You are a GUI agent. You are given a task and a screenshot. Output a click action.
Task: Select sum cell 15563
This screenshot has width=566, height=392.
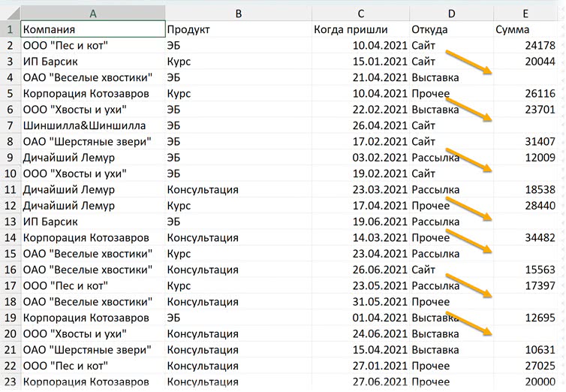(x=525, y=270)
